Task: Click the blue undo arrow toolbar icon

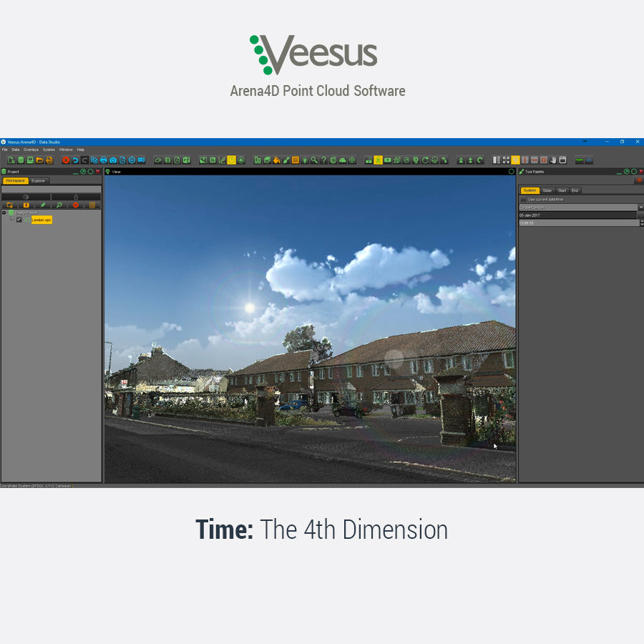Action: [75, 160]
